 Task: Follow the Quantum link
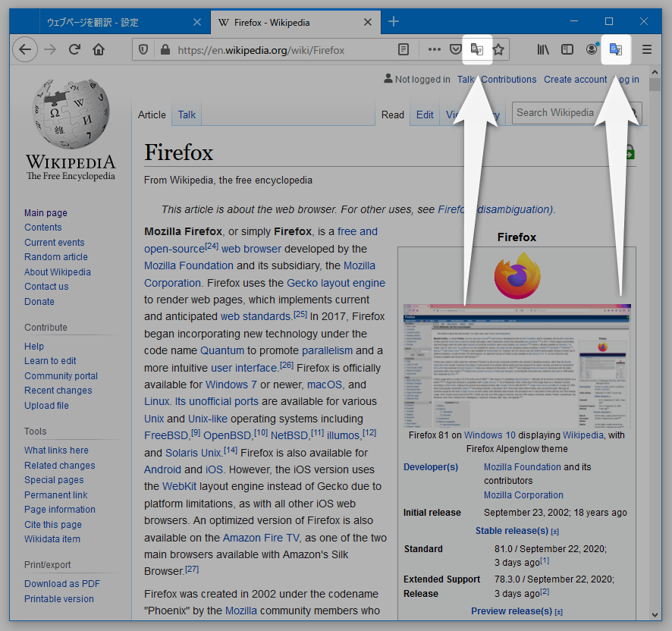222,350
